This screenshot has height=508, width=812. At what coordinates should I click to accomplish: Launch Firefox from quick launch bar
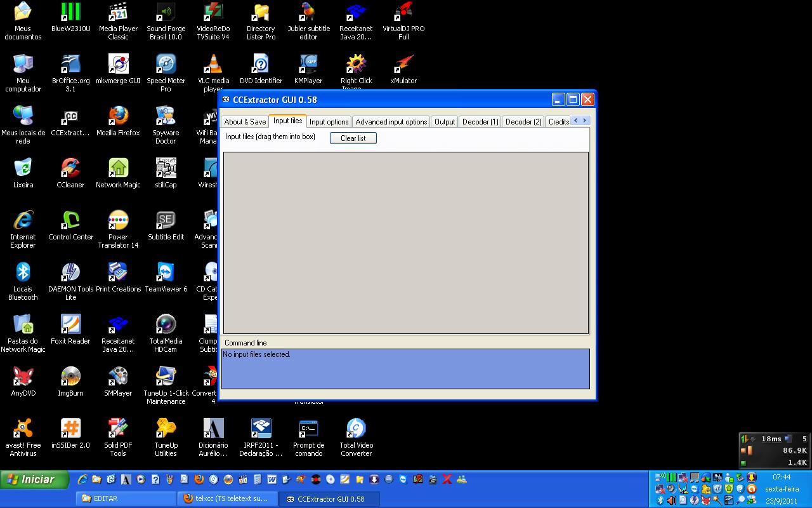pos(199,479)
